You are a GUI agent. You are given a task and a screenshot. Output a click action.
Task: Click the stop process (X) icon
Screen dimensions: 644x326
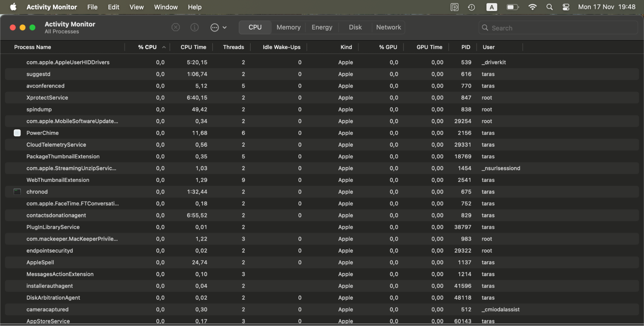point(176,27)
